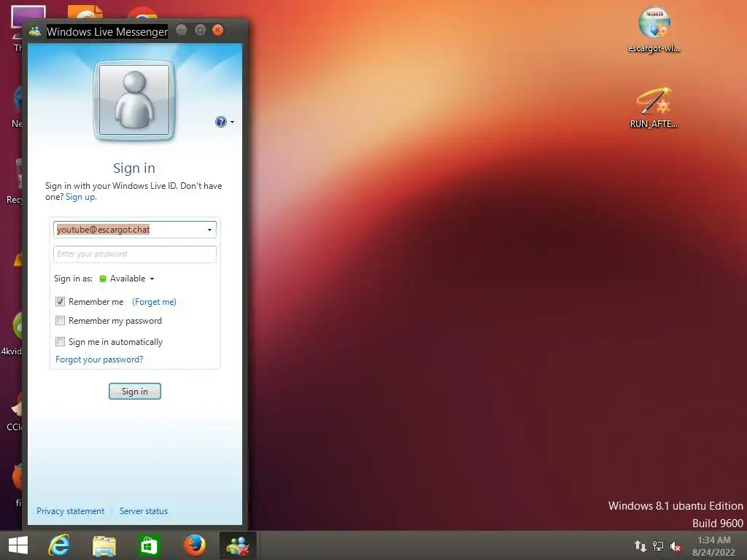Close the Windows Live Messenger window
The height and width of the screenshot is (560, 747).
point(217,30)
